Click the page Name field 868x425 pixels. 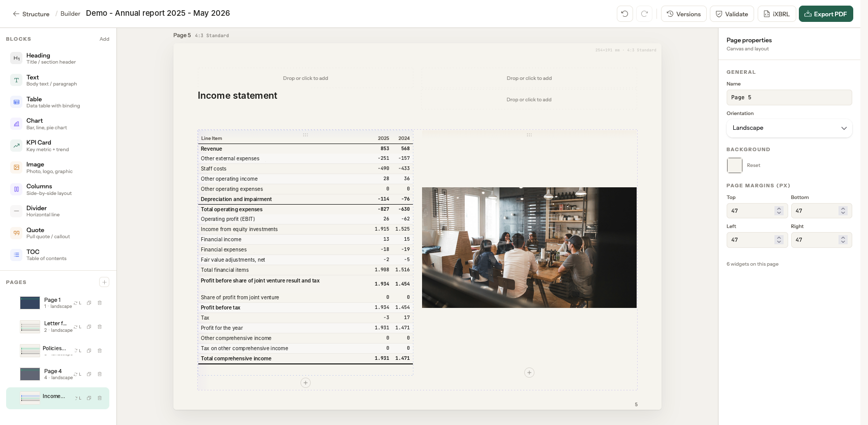click(x=789, y=98)
